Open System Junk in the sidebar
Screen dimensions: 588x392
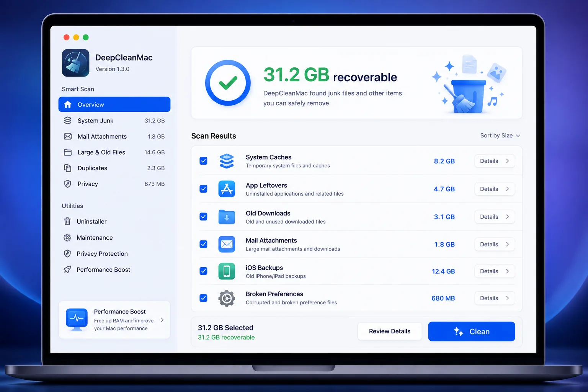114,121
